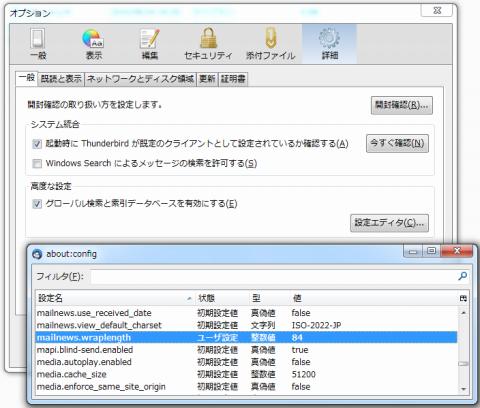
Task: Click the scrollbar up arrow in about:config
Action: pyautogui.click(x=463, y=313)
